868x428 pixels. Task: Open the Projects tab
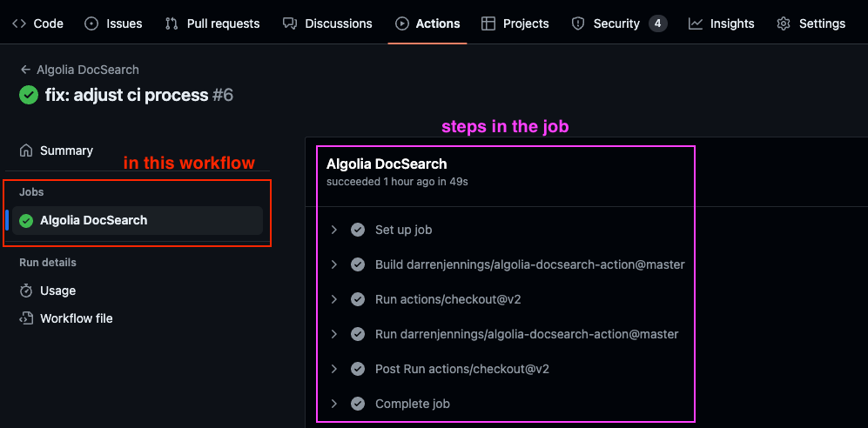pos(515,23)
